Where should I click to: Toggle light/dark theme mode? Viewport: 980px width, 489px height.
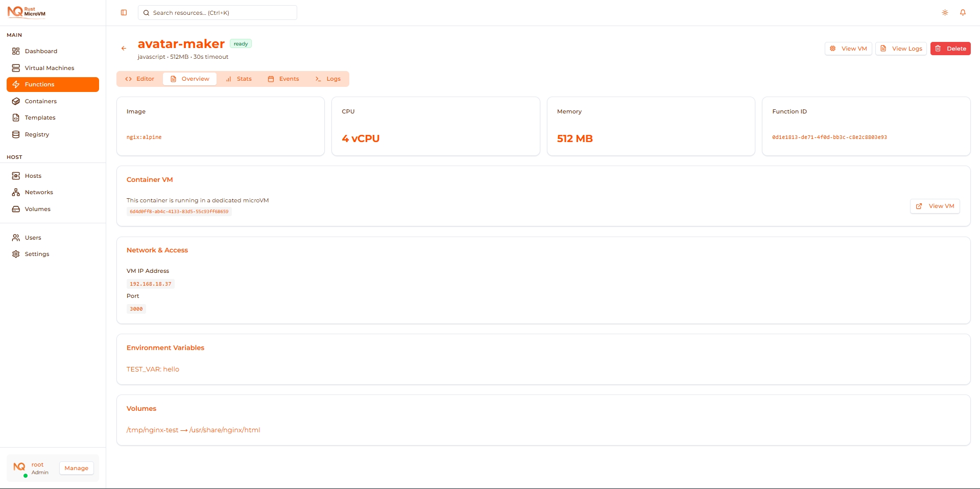944,12
